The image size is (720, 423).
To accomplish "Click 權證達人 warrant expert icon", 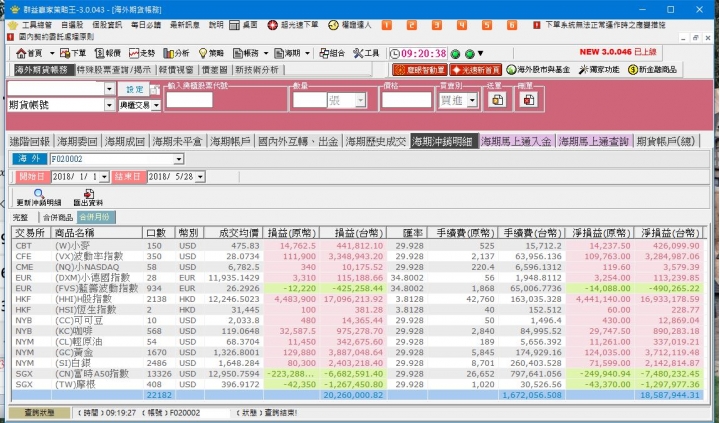I will (333, 25).
